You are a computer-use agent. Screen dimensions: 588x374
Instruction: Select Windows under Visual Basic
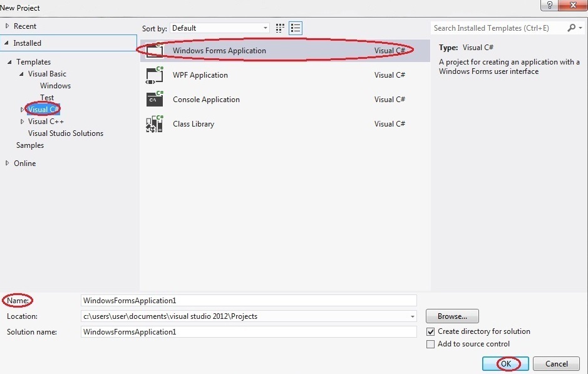55,86
